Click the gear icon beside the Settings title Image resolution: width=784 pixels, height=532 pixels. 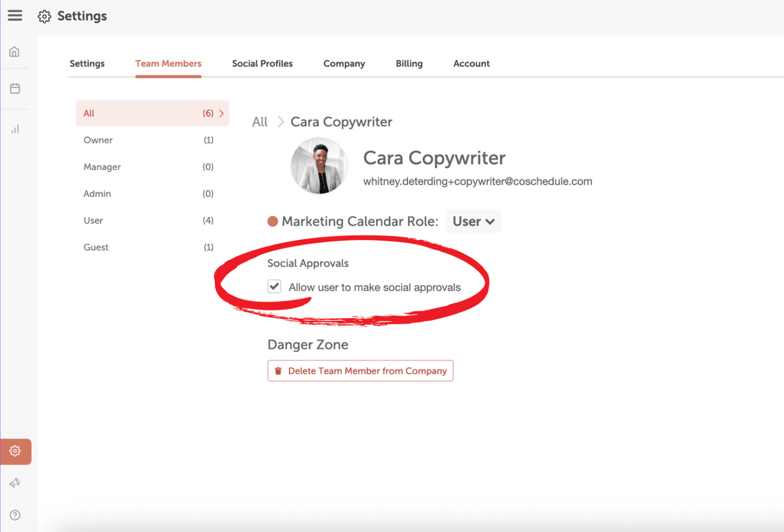click(45, 16)
